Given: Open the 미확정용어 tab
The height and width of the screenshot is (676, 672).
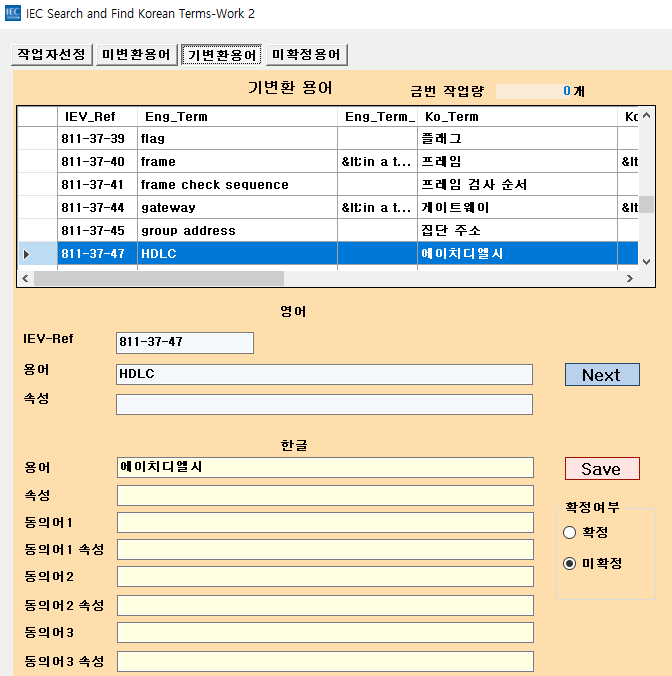Looking at the screenshot, I should 306,55.
